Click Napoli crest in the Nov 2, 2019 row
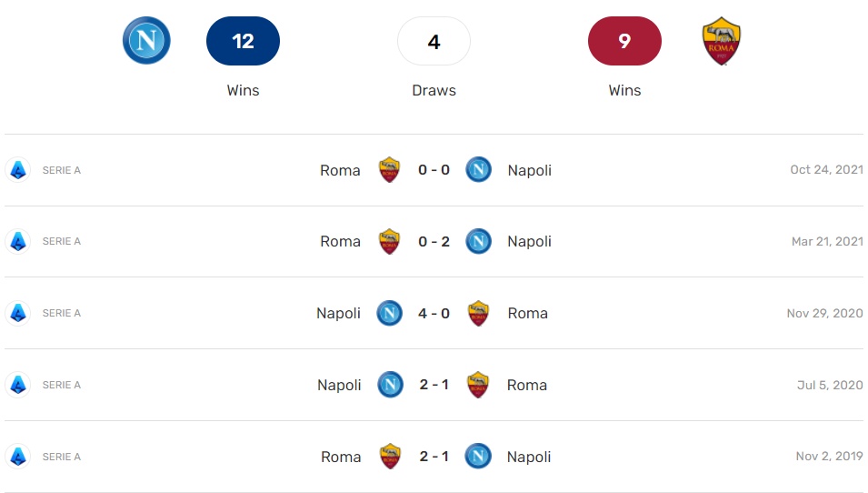 click(x=478, y=457)
